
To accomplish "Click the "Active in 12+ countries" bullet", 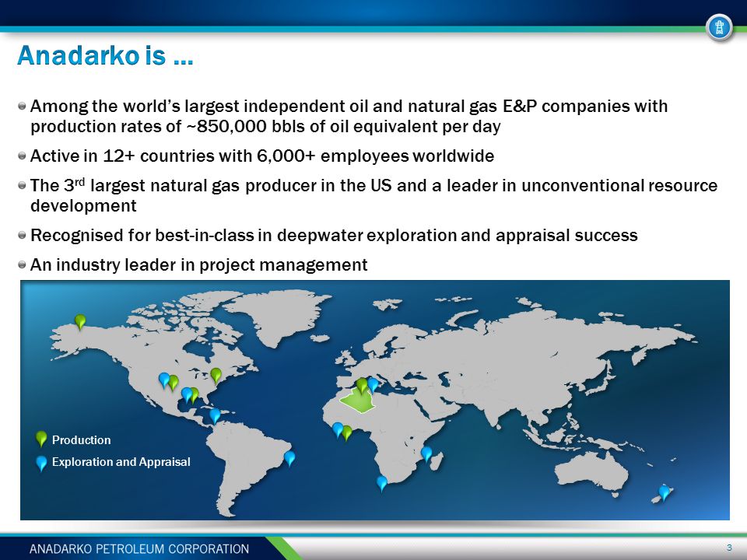I will point(262,156).
